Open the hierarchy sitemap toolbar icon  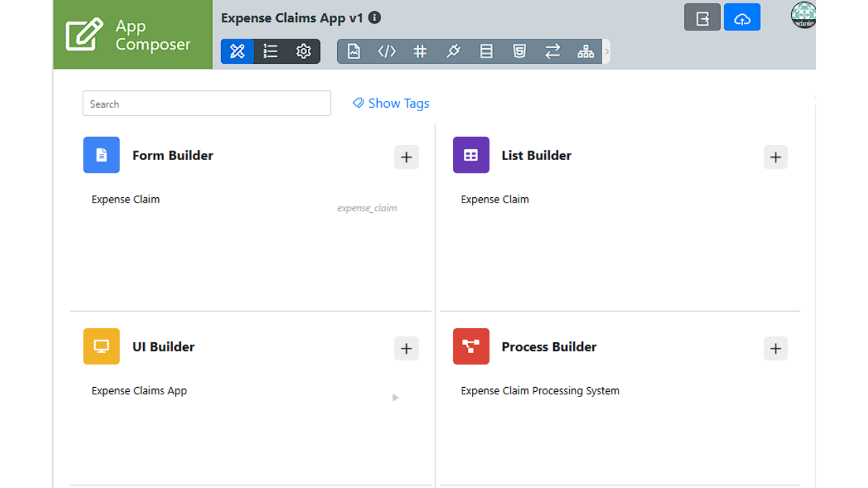585,52
